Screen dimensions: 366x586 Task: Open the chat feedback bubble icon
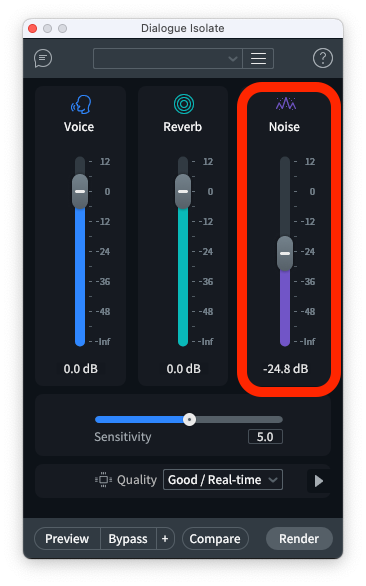(43, 58)
